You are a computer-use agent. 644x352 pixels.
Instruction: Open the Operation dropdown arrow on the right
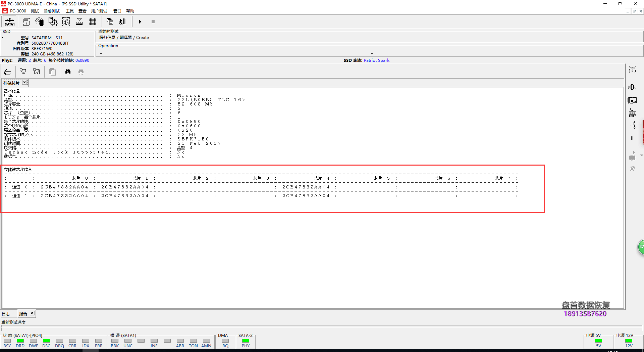point(372,54)
